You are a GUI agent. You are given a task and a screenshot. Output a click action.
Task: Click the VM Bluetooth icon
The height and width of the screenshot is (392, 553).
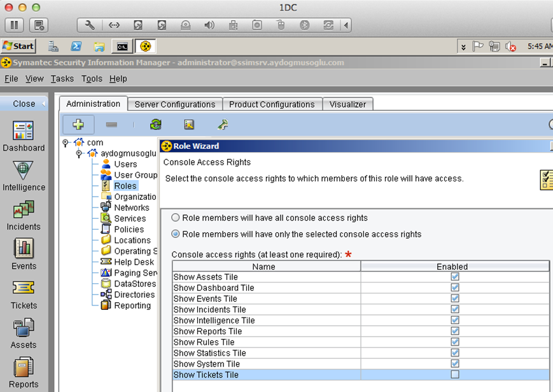[304, 25]
